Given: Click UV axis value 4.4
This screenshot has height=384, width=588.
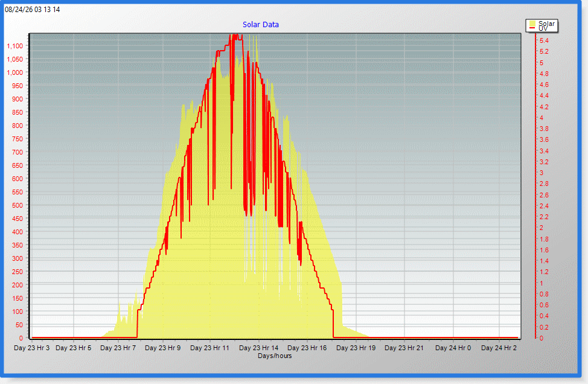Looking at the screenshot, I should pyautogui.click(x=544, y=95).
